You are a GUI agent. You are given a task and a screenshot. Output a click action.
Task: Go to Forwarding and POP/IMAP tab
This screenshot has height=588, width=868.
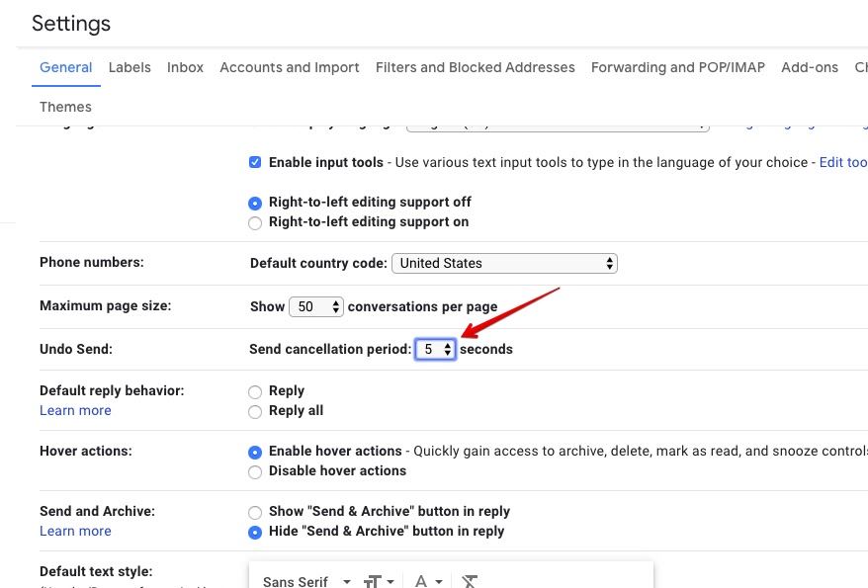pos(677,67)
